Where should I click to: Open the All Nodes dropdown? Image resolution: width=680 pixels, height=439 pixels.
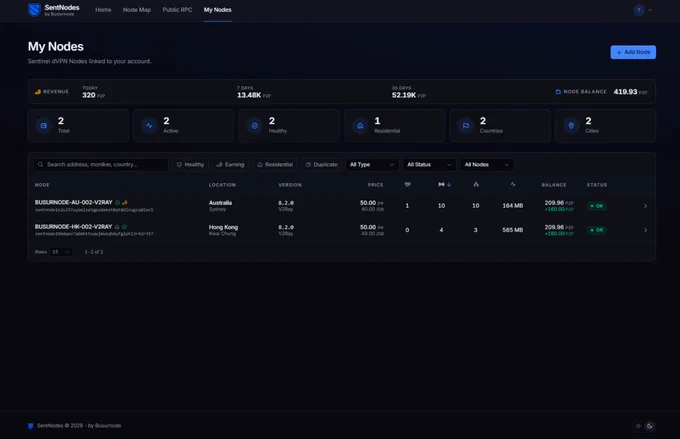pos(487,164)
